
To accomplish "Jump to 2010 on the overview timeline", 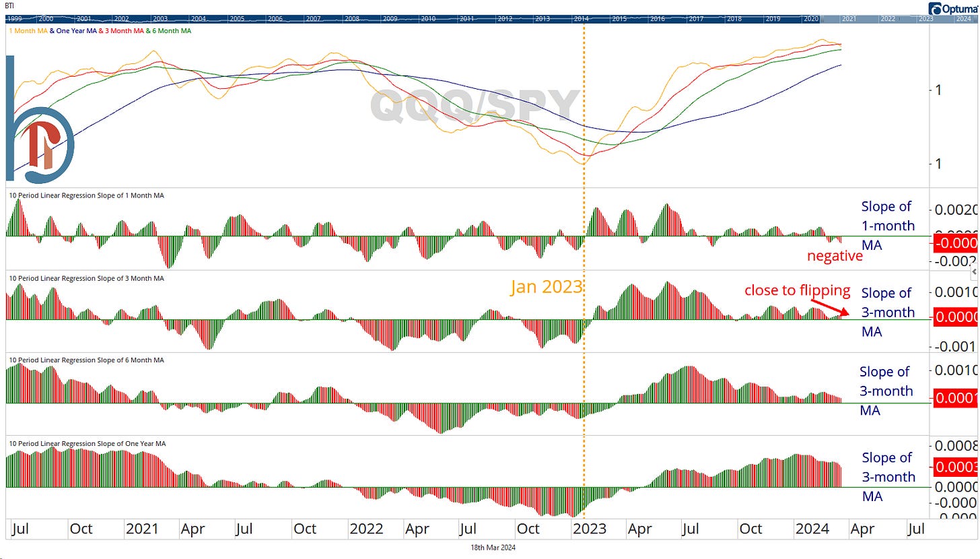I will pyautogui.click(x=429, y=19).
